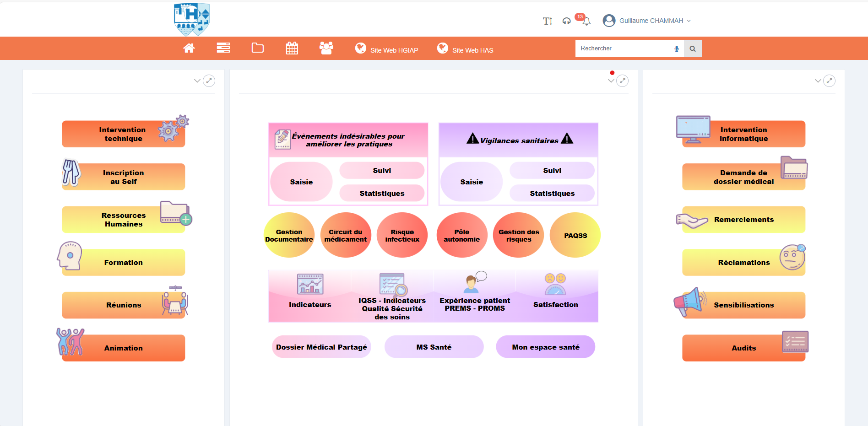
Task: Activate voice search microphone icon
Action: pos(677,49)
